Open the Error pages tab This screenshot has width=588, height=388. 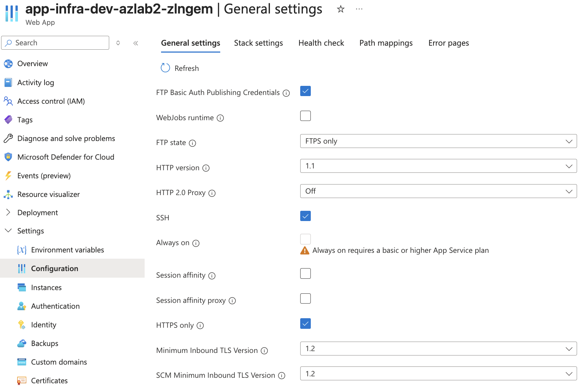[x=448, y=43]
